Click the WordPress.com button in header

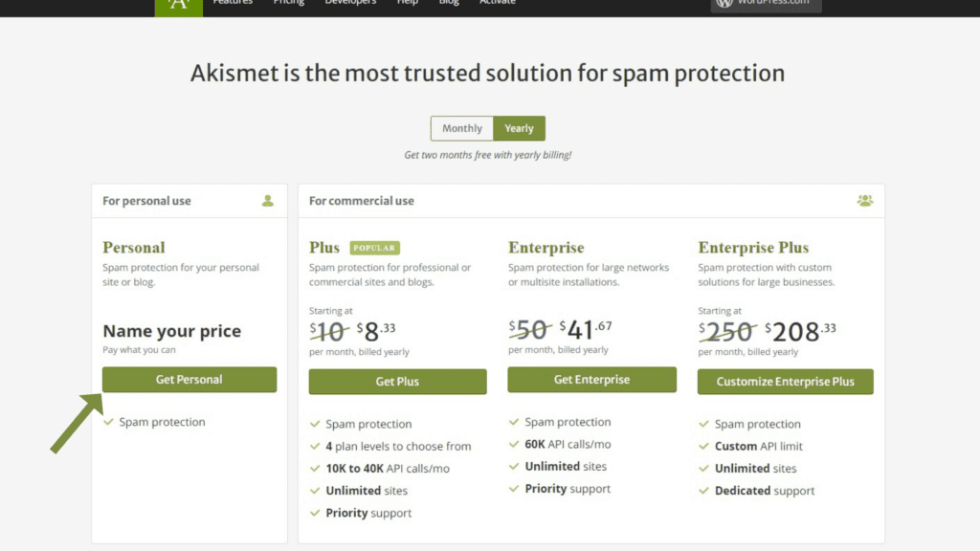[766, 5]
